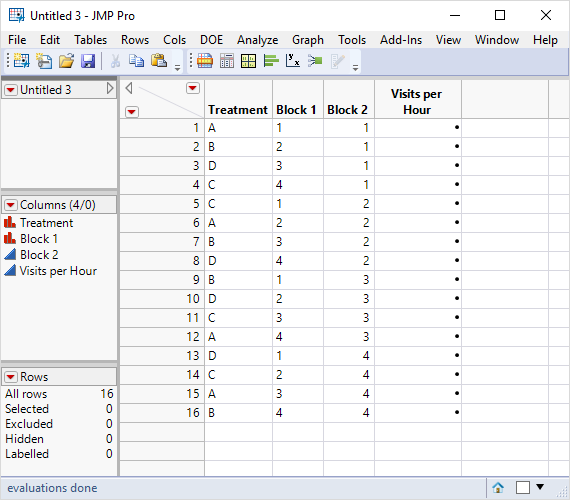This screenshot has height=500, width=570.
Task: Click the Fit Model toolbar icon
Action: pyautogui.click(x=315, y=61)
